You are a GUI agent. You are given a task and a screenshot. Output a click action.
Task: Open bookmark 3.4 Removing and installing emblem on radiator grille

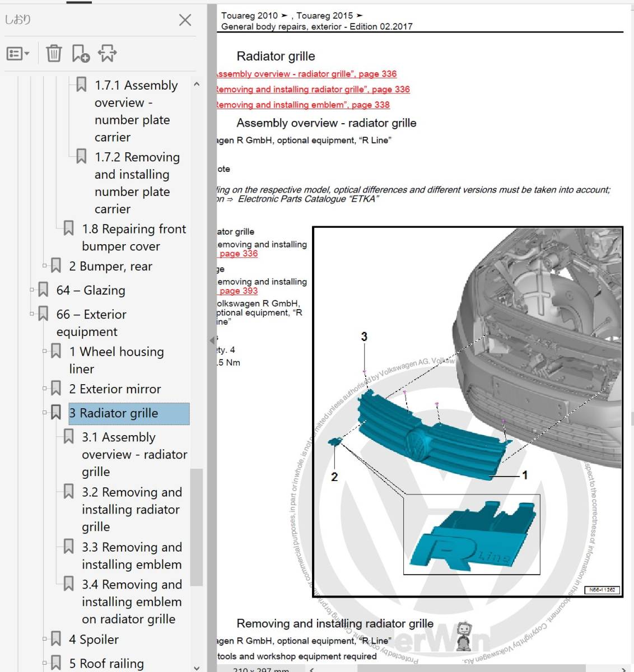point(132,601)
